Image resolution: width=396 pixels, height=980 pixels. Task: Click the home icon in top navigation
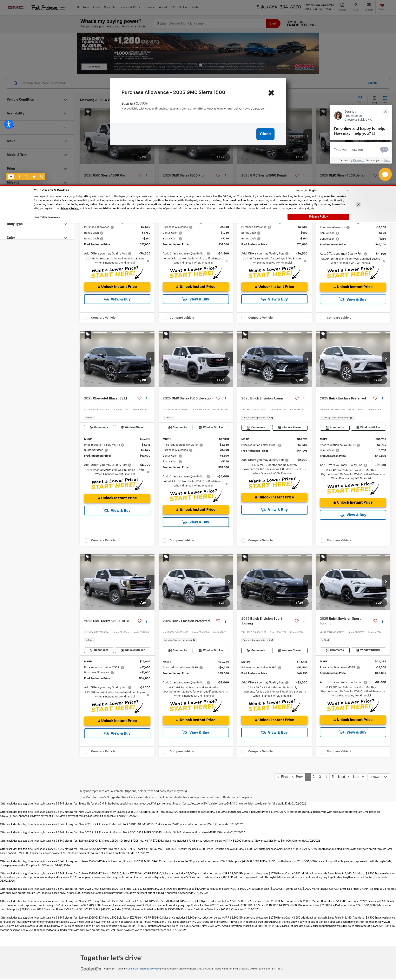tap(78, 7)
